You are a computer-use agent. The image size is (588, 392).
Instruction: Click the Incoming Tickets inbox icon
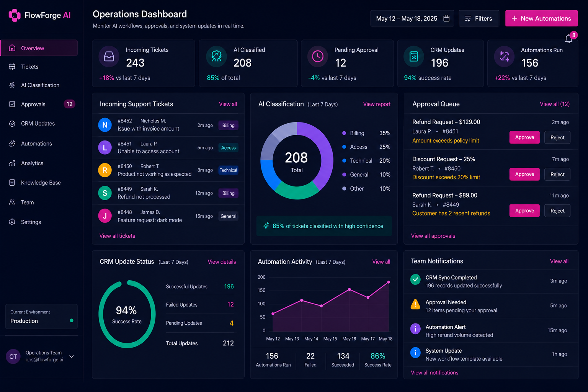pyautogui.click(x=109, y=57)
